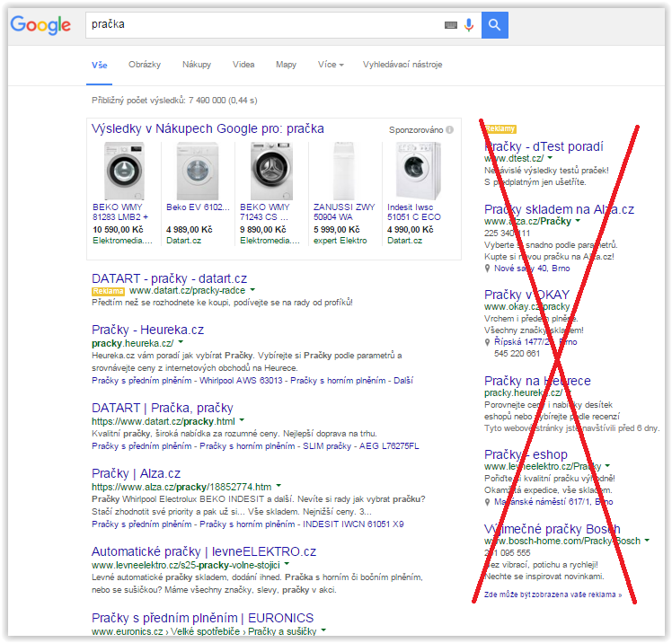Open SLIM pračky sitelink under Datart

327,446
